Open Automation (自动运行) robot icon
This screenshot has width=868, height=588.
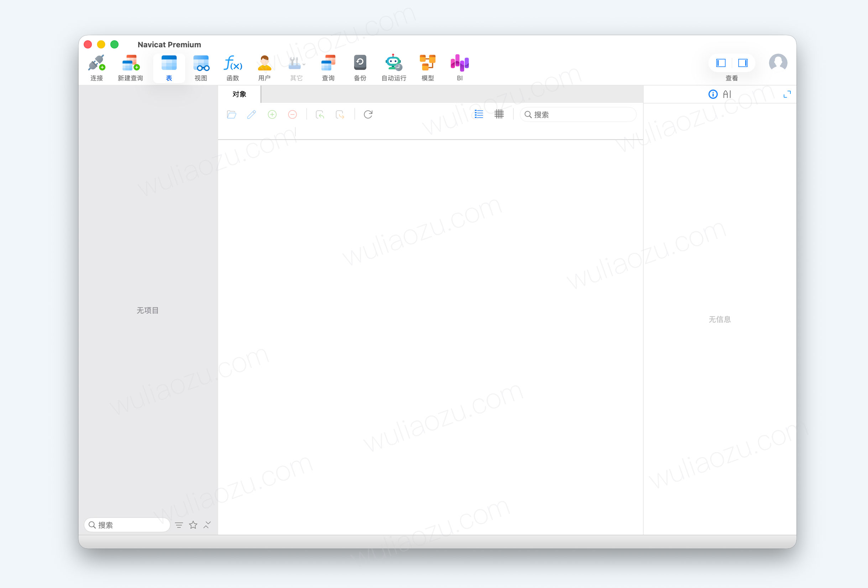(394, 63)
